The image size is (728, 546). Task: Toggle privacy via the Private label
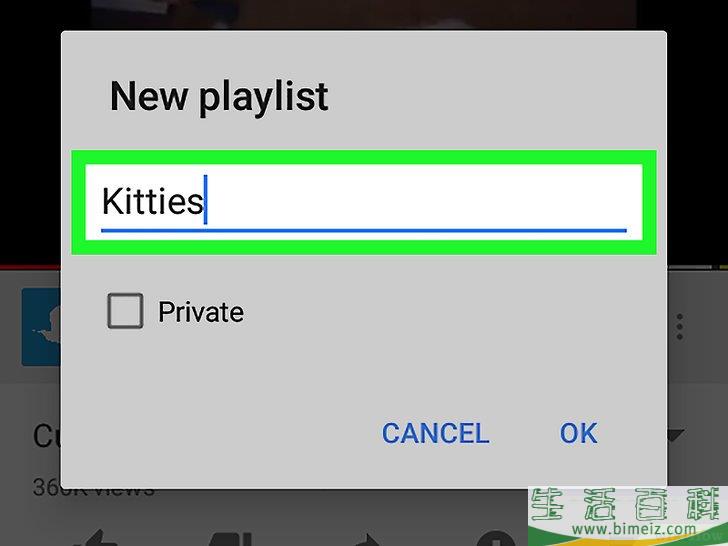pos(201,312)
